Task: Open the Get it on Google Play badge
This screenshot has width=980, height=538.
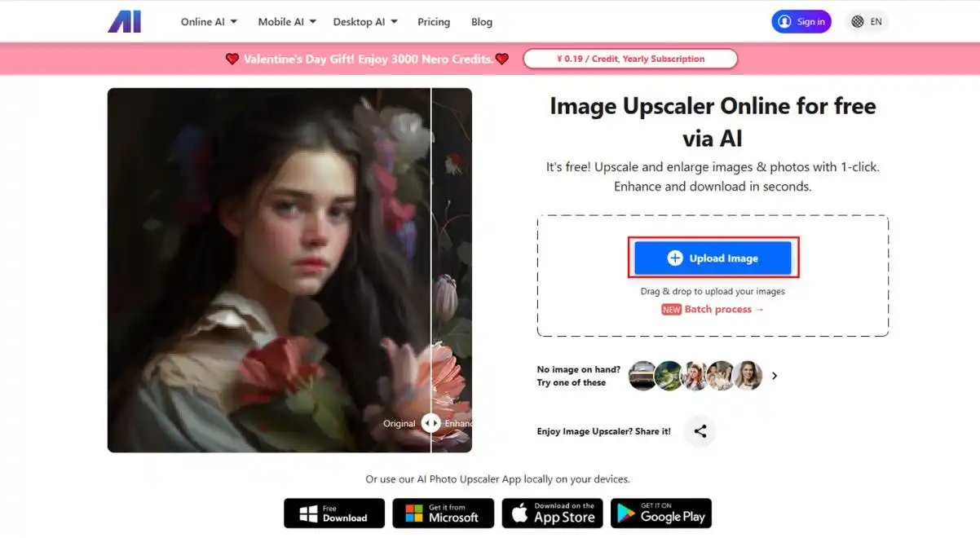Action: pyautogui.click(x=660, y=514)
